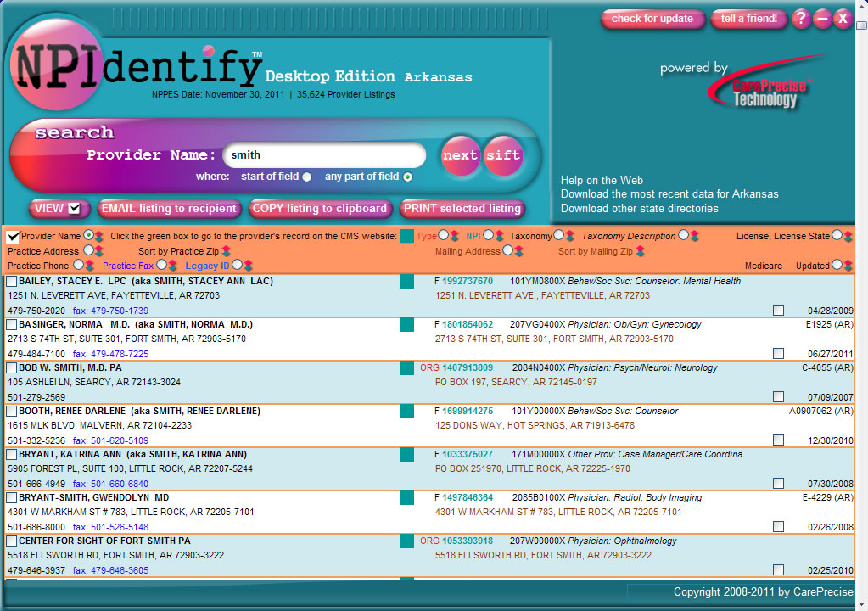Viewport: 868px width, 611px height.
Task: Toggle Medicare checkbox in CENTER FOR SIGHT row
Action: (x=778, y=569)
